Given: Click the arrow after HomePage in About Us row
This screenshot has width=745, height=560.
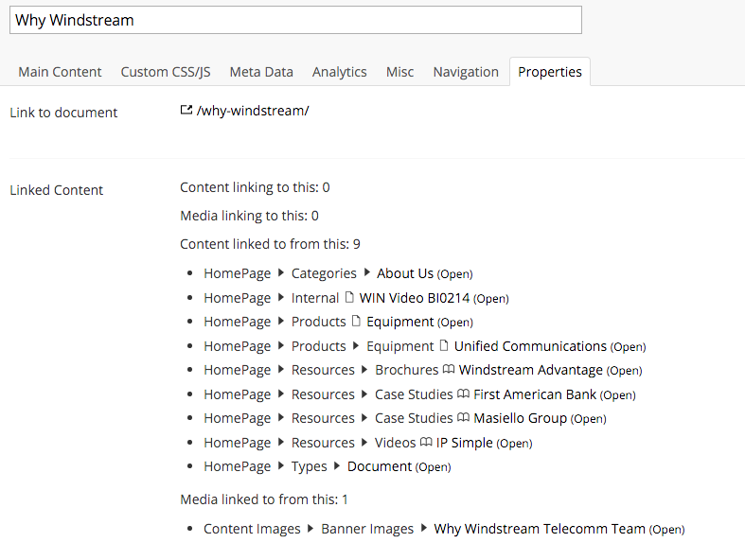Looking at the screenshot, I should pyautogui.click(x=281, y=272).
